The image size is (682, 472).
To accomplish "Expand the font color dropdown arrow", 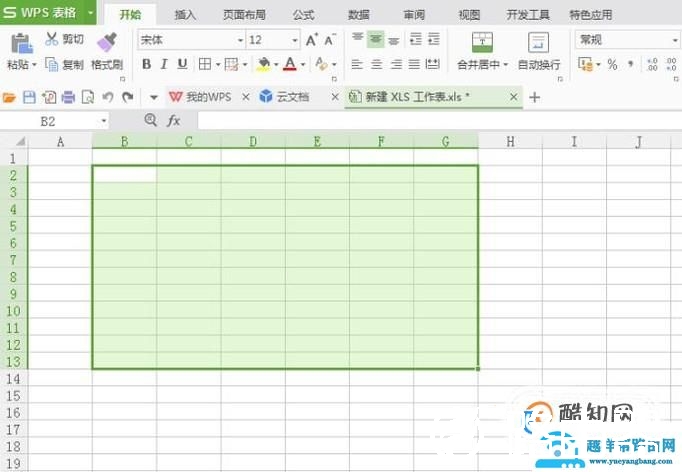I will (x=303, y=64).
